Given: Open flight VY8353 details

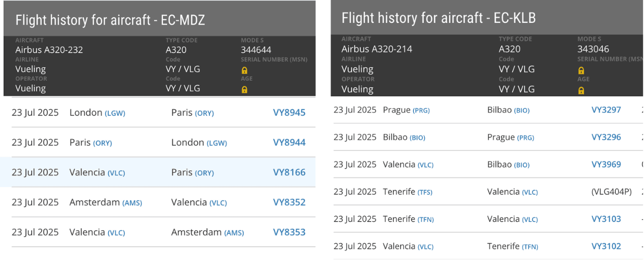Looking at the screenshot, I should pos(289,232).
